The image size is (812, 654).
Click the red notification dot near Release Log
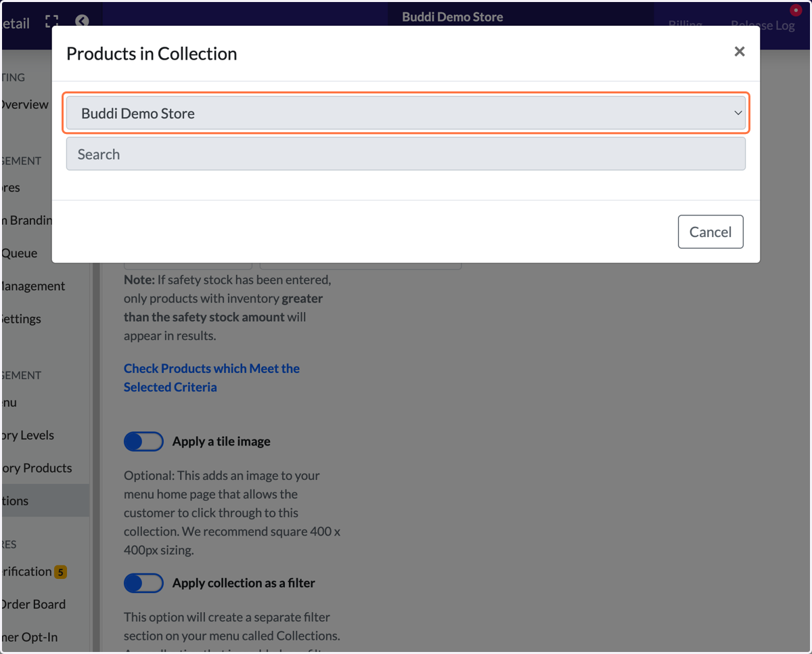[795, 10]
